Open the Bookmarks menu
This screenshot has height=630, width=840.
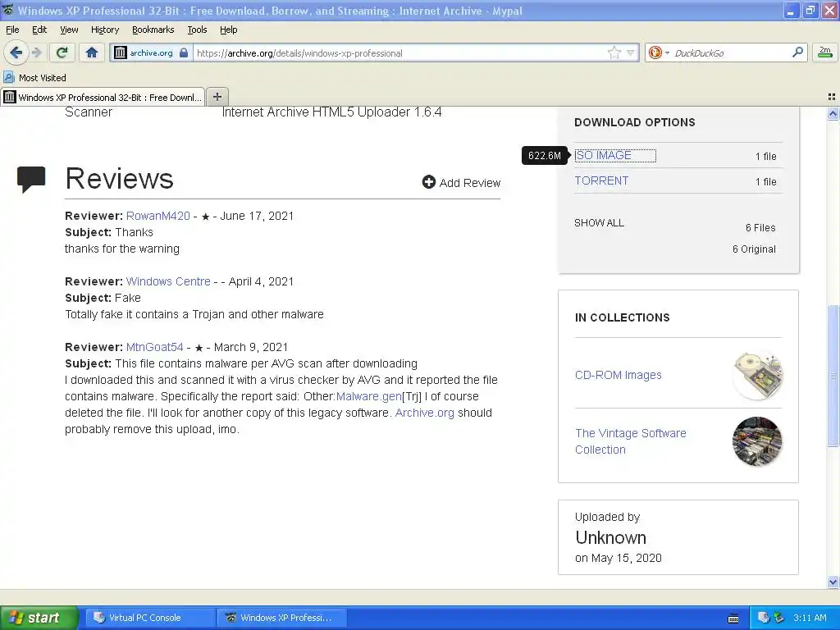[153, 30]
